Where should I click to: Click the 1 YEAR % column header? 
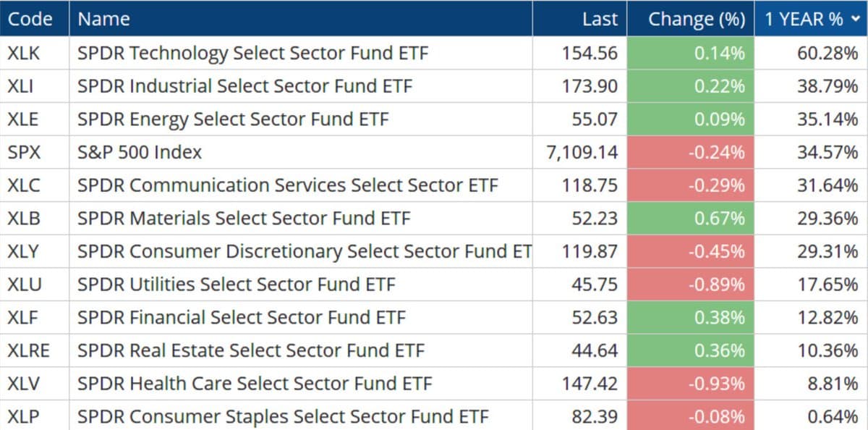click(x=803, y=19)
